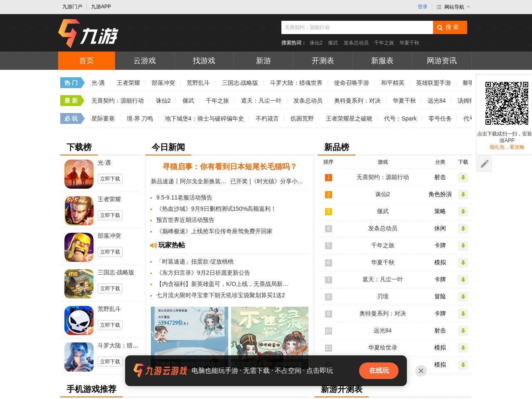Click 立即下载 for 光·遇

click(x=110, y=179)
